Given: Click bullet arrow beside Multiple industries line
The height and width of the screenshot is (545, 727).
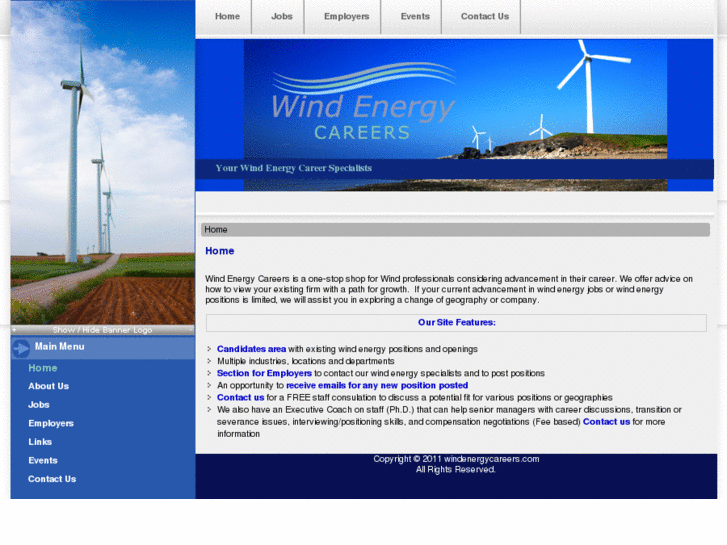Looking at the screenshot, I should [x=209, y=360].
